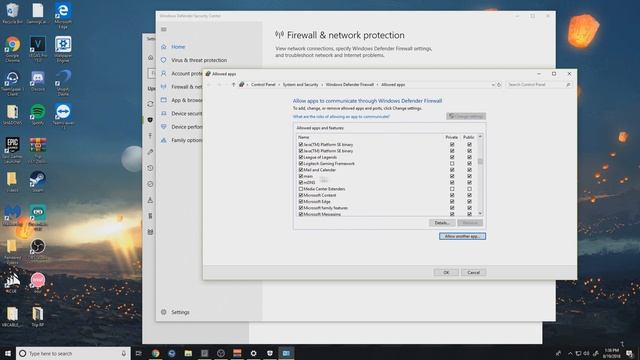640x360 pixels.
Task: Open OBS Studio desktop shortcut
Action: [38, 249]
